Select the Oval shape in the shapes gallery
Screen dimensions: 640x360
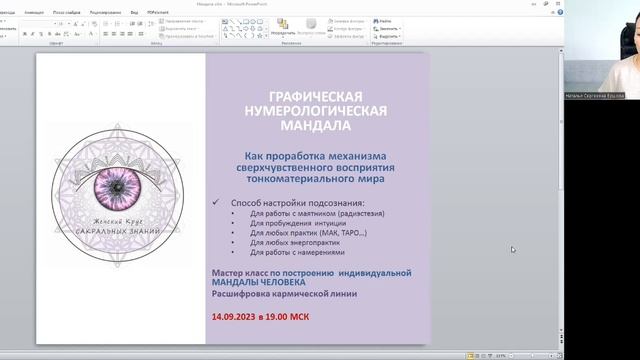click(253, 22)
